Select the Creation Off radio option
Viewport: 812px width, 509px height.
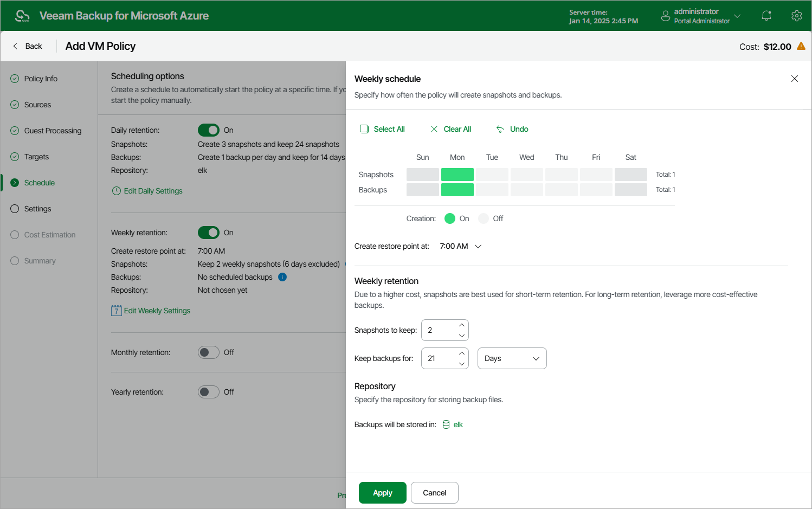(x=484, y=218)
